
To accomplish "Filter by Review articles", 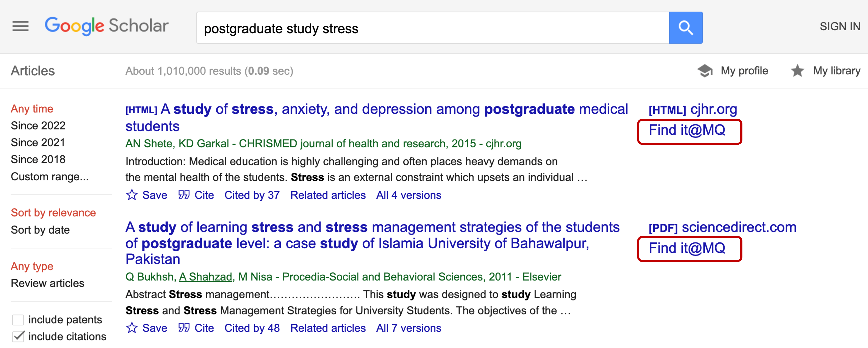I will coord(47,283).
